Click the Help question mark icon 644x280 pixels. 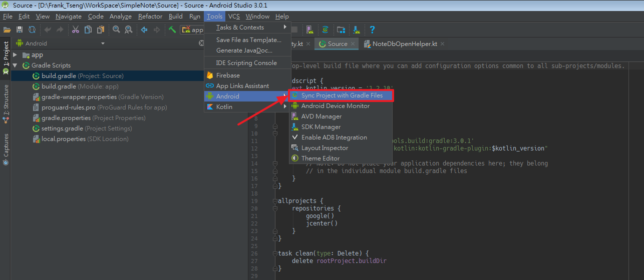coord(372,30)
